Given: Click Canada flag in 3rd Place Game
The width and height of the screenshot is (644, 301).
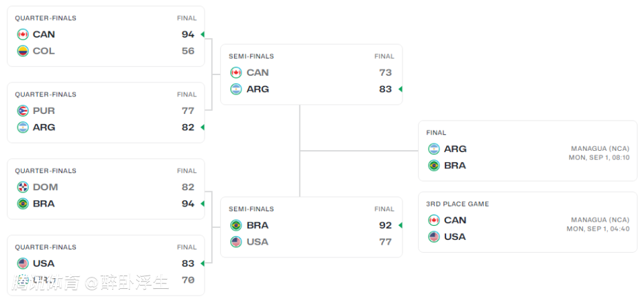Looking at the screenshot, I should tap(434, 220).
